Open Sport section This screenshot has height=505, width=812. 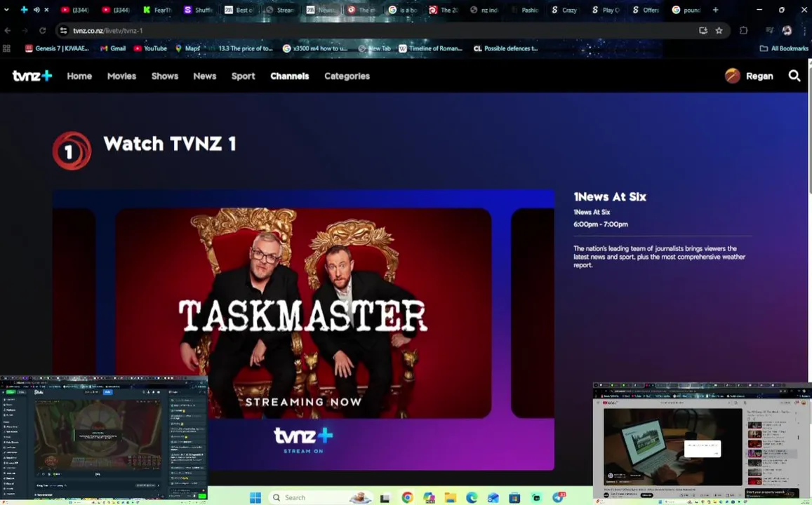tap(243, 76)
